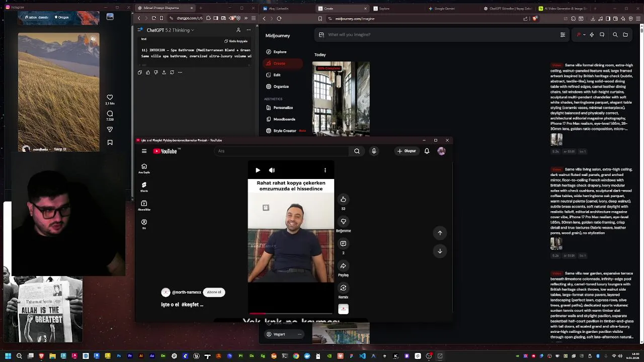Open YouTube notifications bell
Screen dimensions: 644x362
(427, 151)
